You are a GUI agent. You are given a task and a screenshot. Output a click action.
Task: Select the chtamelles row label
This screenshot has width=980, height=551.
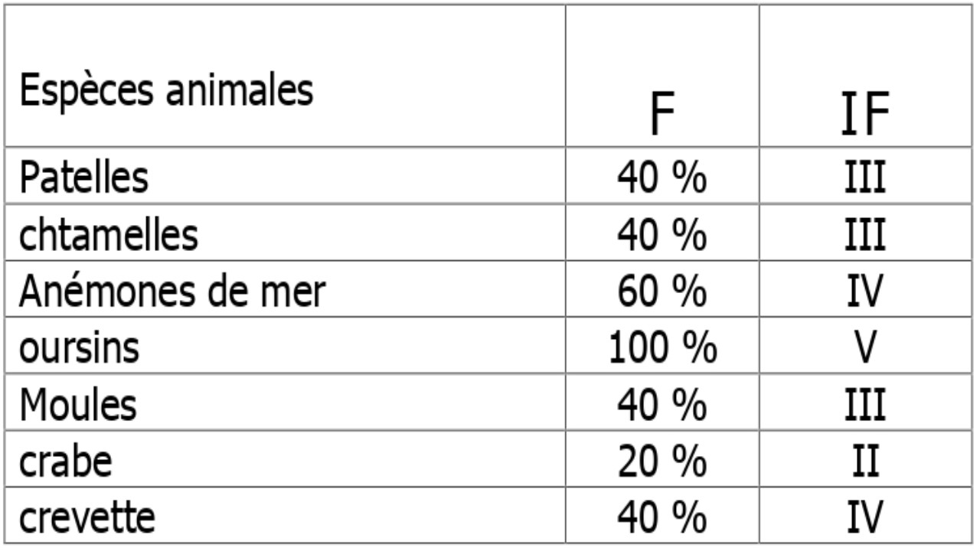tap(109, 235)
